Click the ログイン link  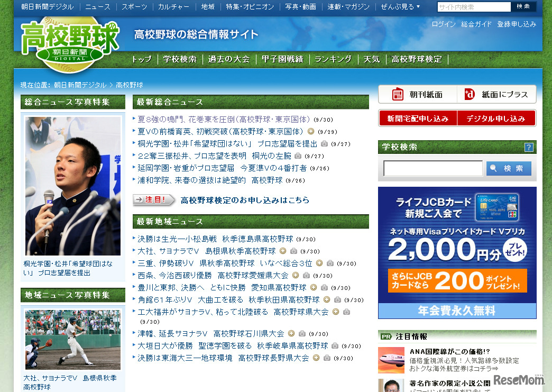click(444, 24)
